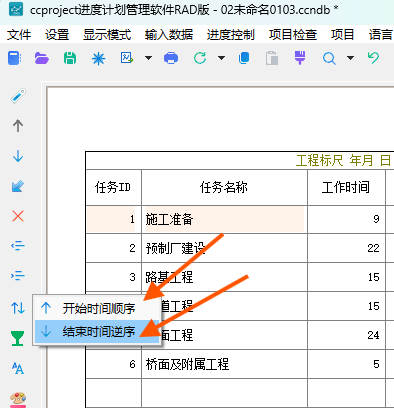Click the purple format brush icon

300,58
